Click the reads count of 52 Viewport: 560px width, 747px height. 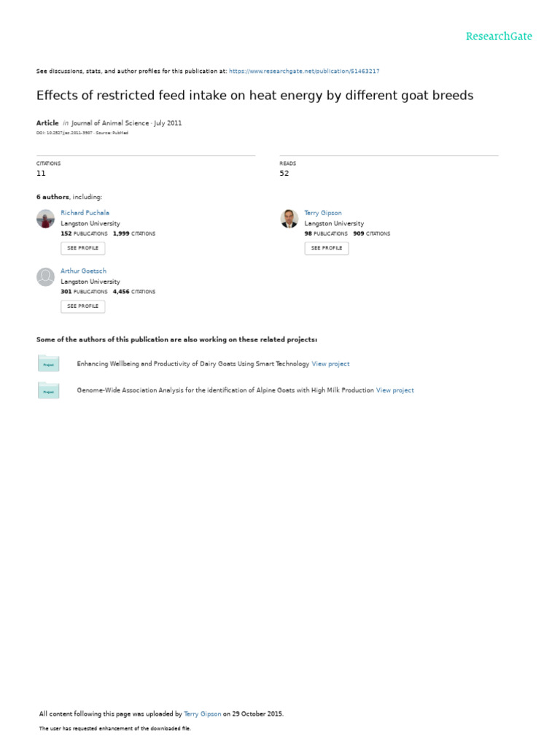284,174
